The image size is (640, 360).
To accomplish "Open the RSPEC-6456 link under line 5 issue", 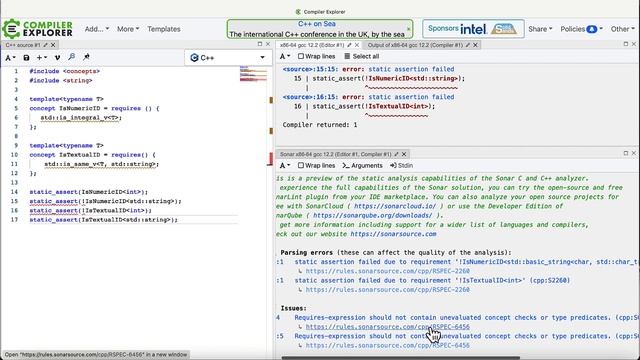I will 387,345.
